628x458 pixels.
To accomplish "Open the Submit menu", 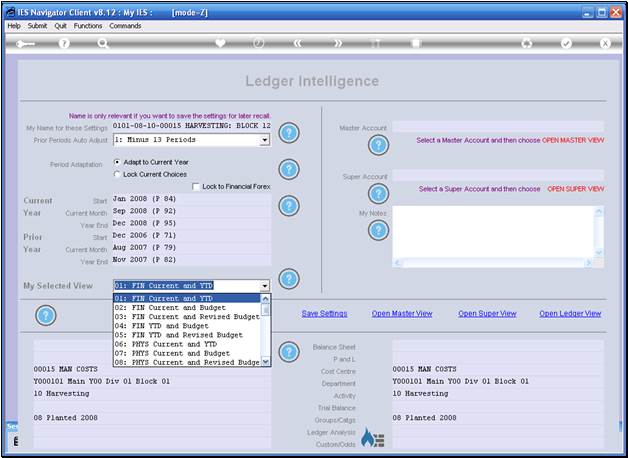I will tap(37, 26).
